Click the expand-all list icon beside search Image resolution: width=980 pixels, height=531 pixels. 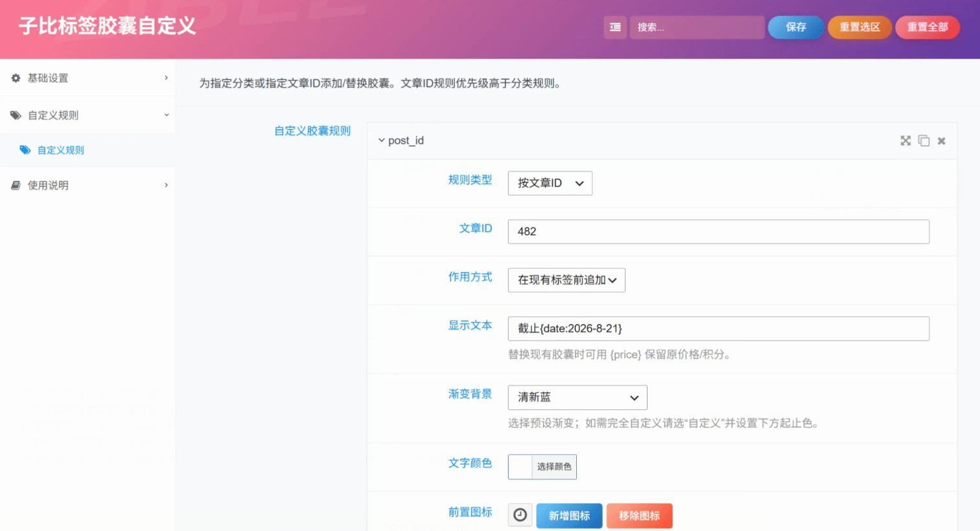(615, 27)
